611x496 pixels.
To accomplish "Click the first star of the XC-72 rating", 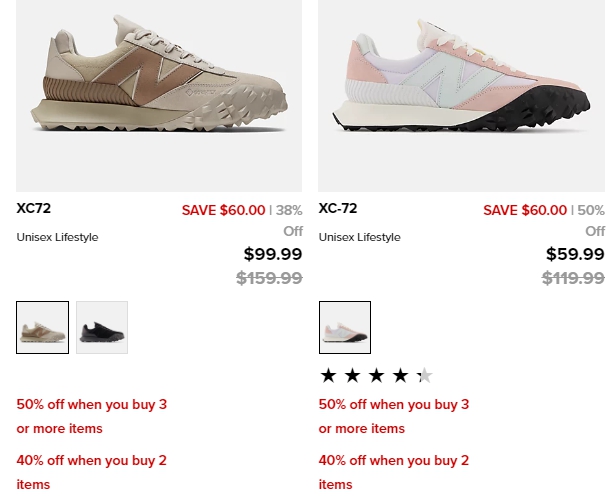I will (328, 376).
